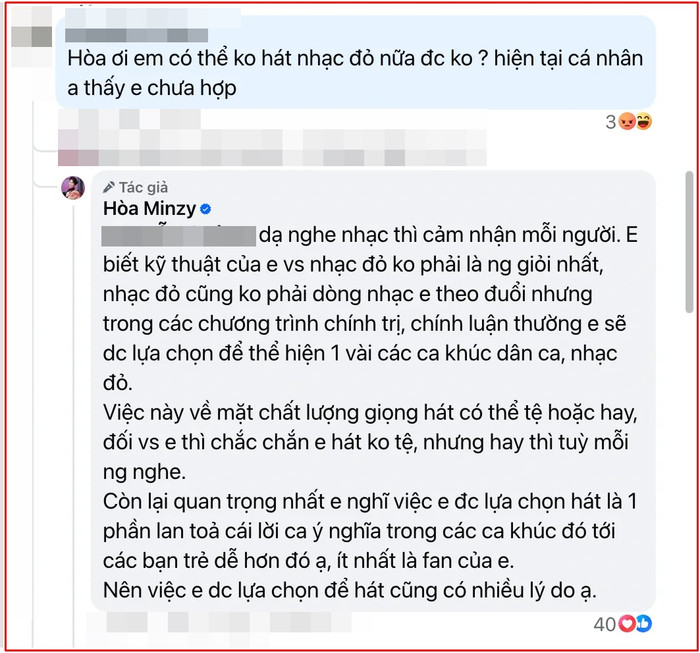
Task: Click the blurred tagged name in Hòa Minzy's reply
Action: (179, 236)
